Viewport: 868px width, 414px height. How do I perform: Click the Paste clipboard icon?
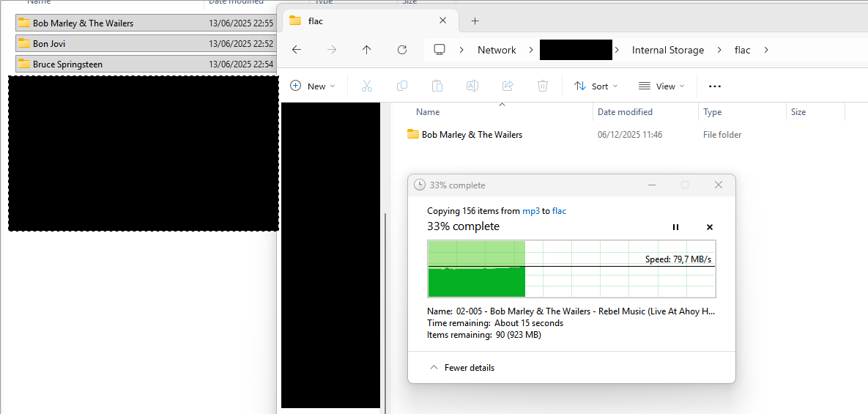click(437, 86)
